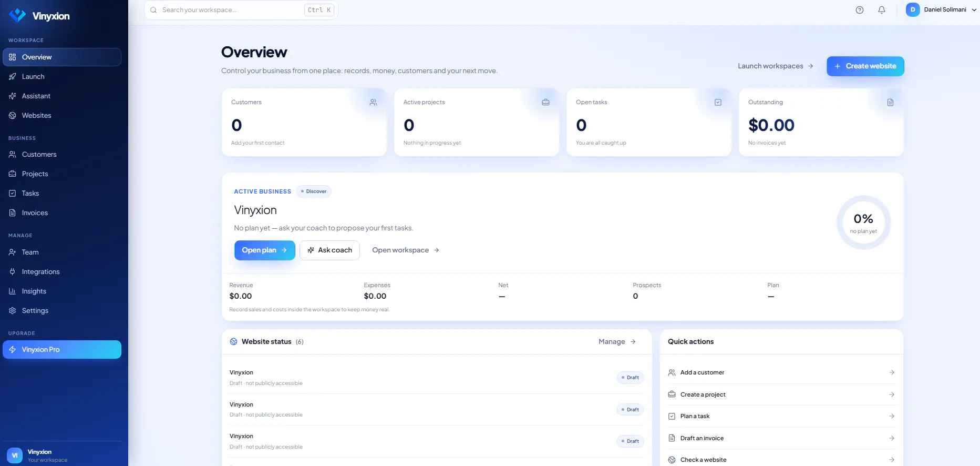Upgrade to Vinyxion Pro

tap(62, 350)
